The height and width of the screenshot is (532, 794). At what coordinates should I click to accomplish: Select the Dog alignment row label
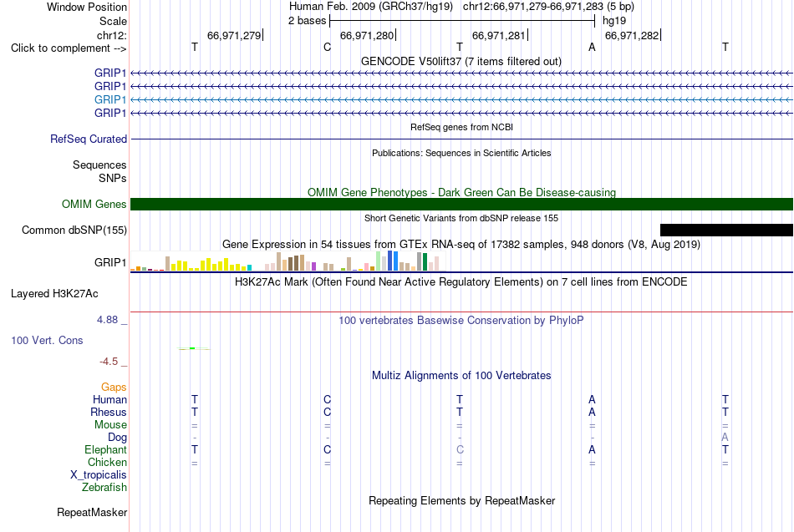tap(117, 438)
